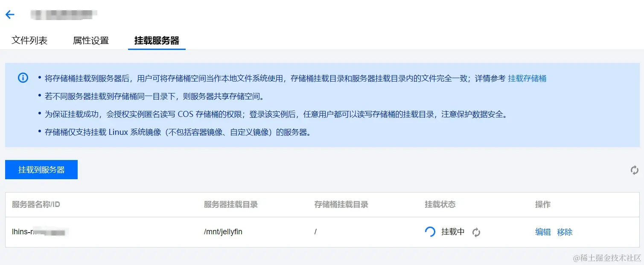Click the back arrow to return
Image resolution: width=644 pixels, height=265 pixels.
[10, 14]
